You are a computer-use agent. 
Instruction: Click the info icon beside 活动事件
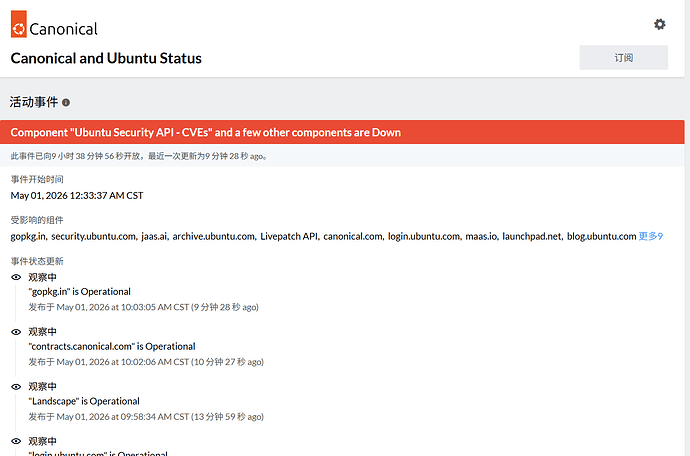[66, 103]
